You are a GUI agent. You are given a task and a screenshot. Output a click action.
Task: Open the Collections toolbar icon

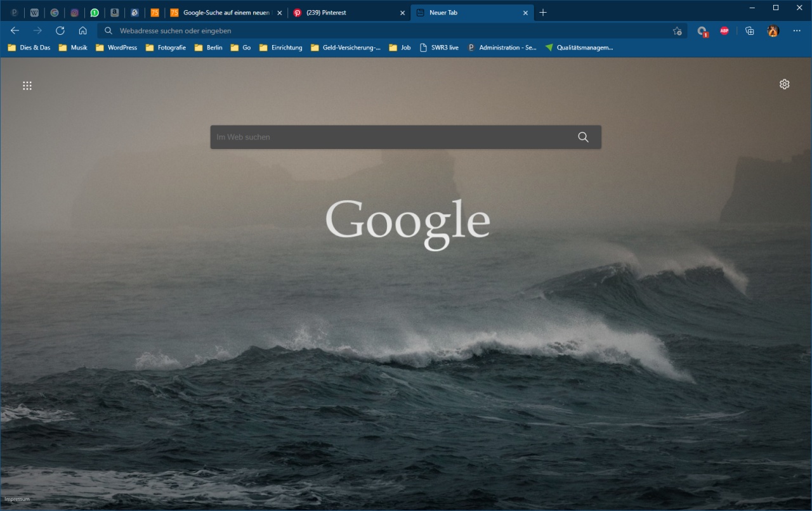[x=749, y=30]
